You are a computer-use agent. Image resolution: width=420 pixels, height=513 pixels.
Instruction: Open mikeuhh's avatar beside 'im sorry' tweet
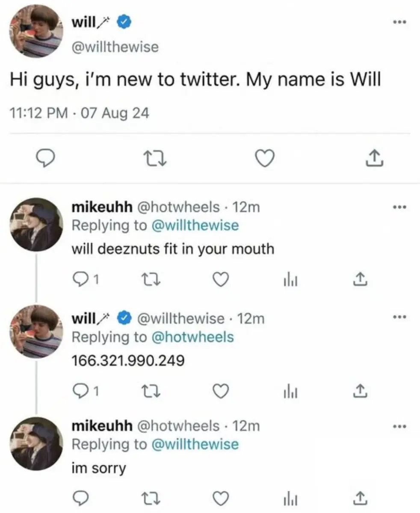37,444
